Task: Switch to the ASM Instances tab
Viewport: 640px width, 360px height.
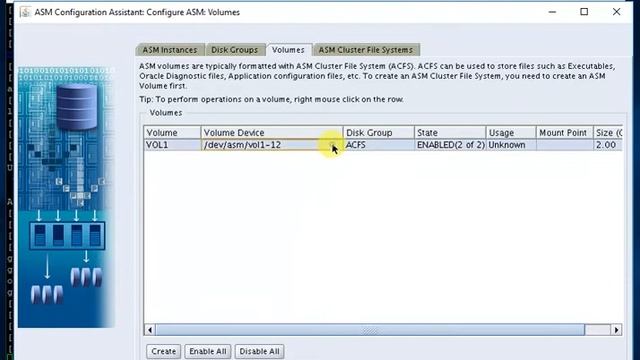Action: point(170,50)
